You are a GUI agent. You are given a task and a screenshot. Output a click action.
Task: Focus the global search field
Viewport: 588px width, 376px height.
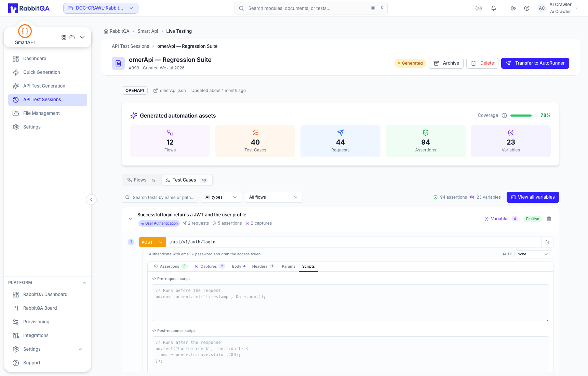point(311,8)
